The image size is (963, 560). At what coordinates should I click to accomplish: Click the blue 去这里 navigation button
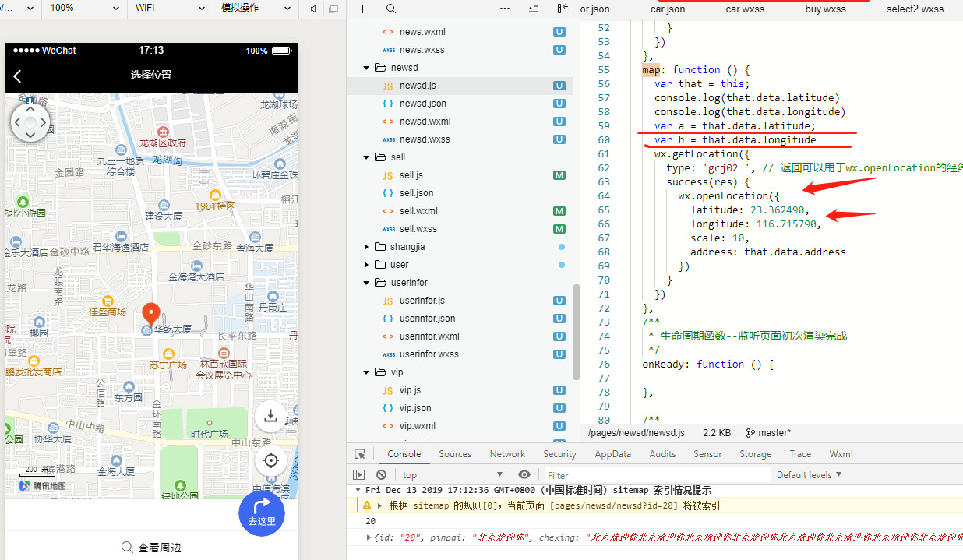click(x=262, y=513)
